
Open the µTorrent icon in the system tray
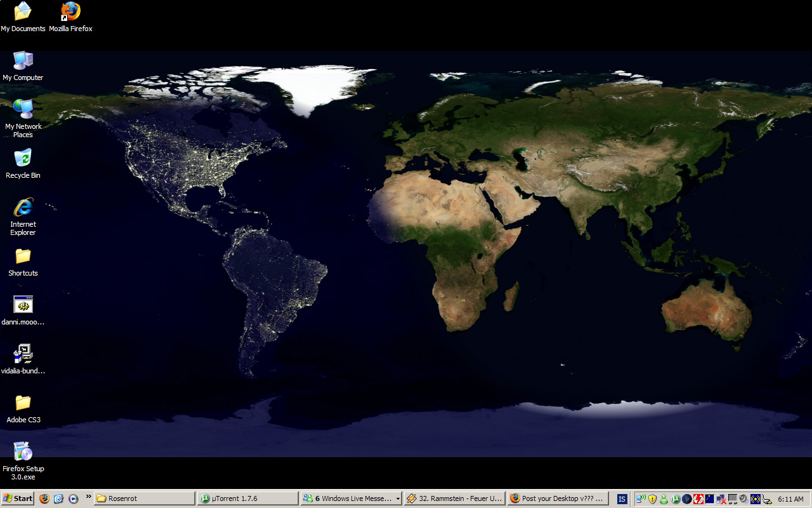click(x=676, y=498)
